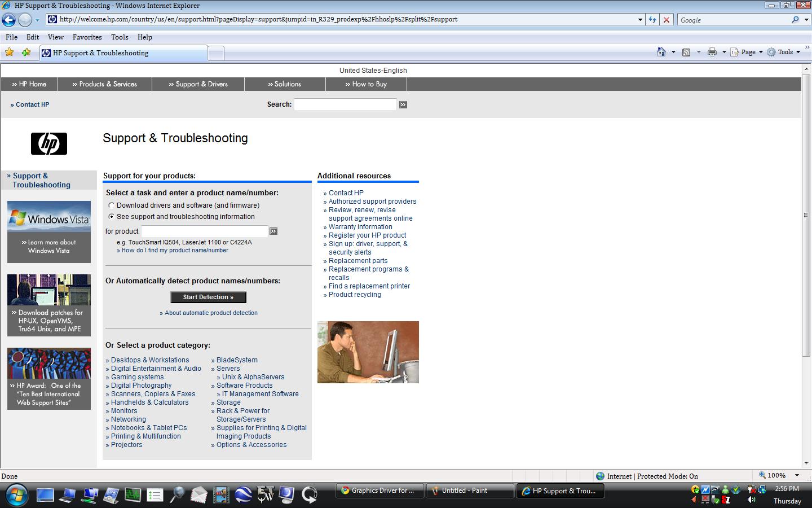
Task: Print the page using printer icon
Action: click(712, 52)
